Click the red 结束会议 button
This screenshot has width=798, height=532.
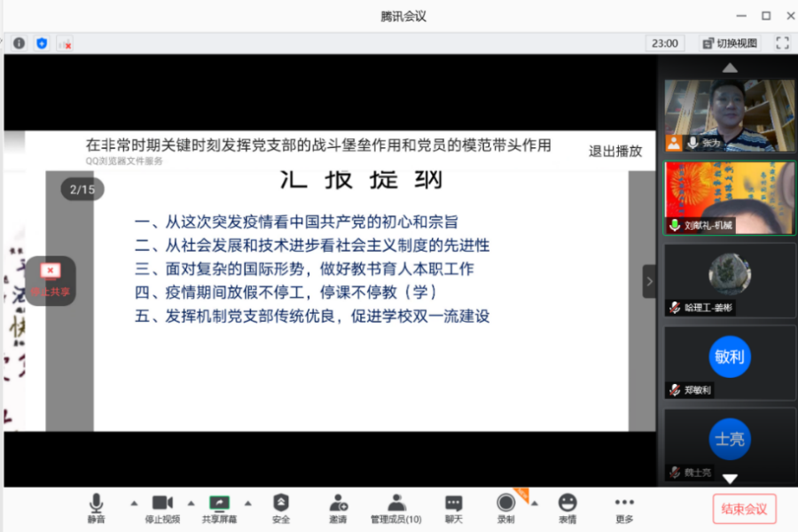pyautogui.click(x=744, y=509)
